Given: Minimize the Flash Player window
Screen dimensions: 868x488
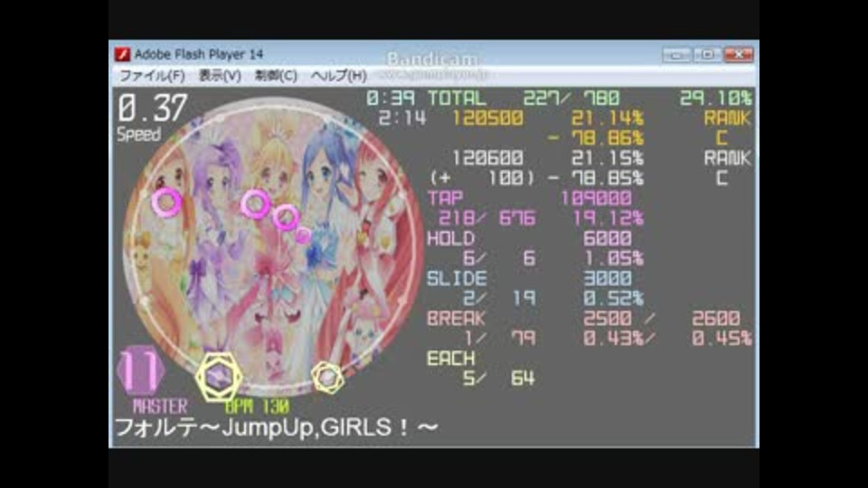Looking at the screenshot, I should (676, 54).
